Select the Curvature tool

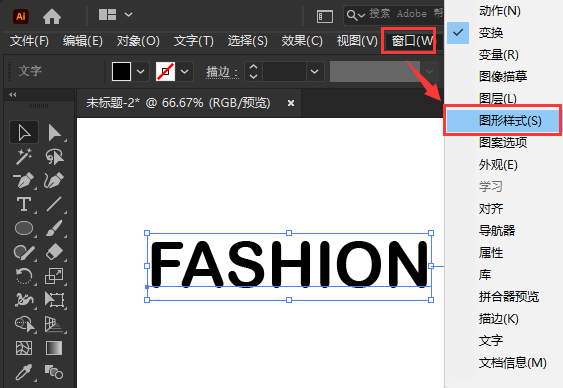55,180
